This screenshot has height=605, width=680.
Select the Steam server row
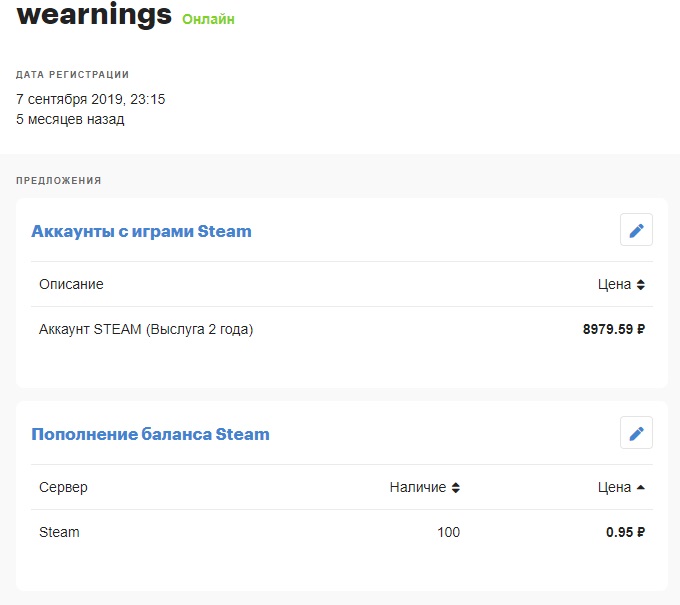pyautogui.click(x=59, y=532)
